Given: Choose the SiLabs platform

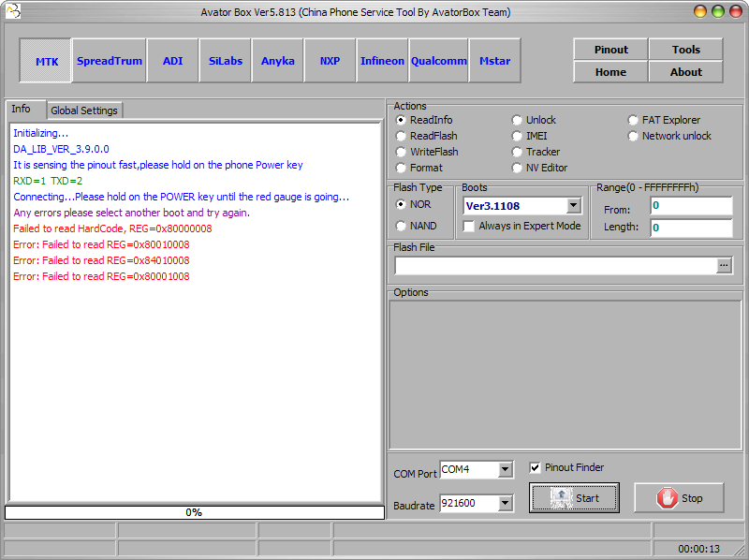Looking at the screenshot, I should 226,61.
